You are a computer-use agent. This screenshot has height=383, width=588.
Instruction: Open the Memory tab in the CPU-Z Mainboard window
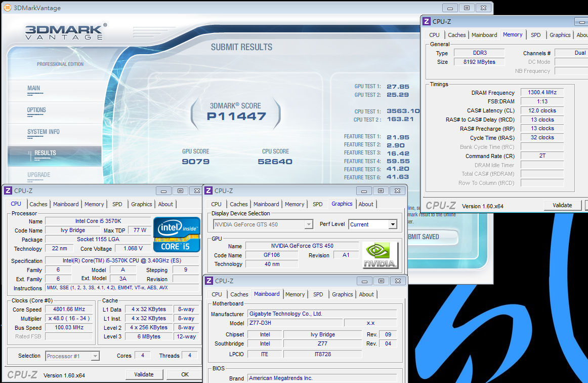tap(295, 294)
